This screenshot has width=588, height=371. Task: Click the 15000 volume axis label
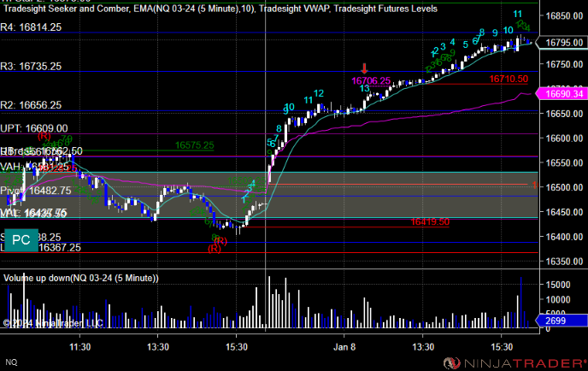(558, 285)
